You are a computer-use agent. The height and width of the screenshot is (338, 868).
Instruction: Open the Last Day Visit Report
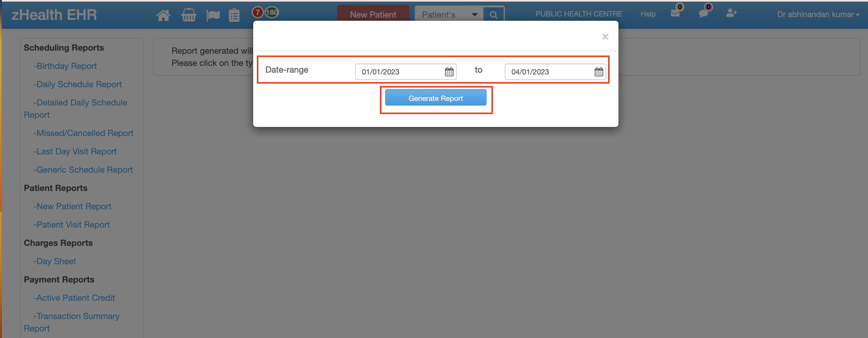coord(75,152)
